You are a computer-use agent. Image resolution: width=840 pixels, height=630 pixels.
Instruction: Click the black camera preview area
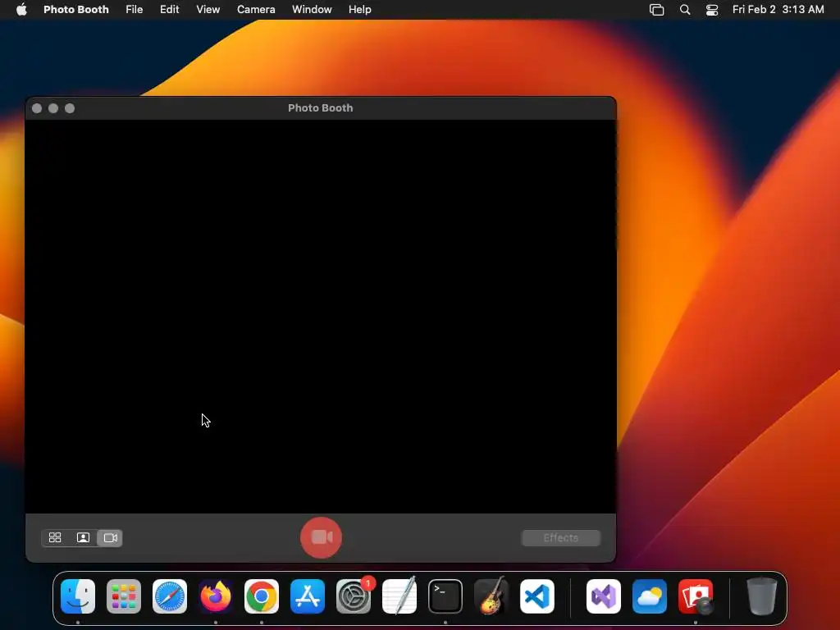click(321, 316)
